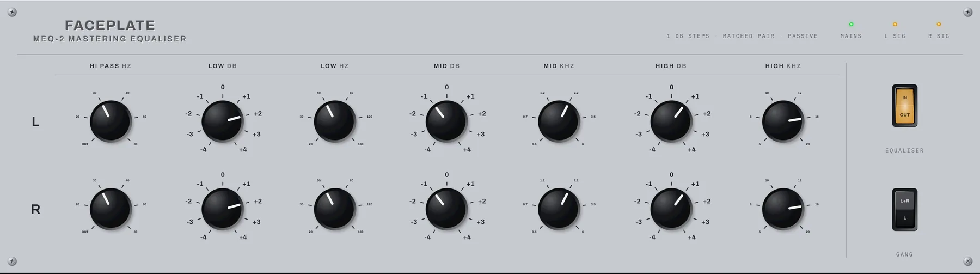Click the 16 mark on right HIGH KHZ knob
The height and width of the screenshot is (274, 980).
click(x=817, y=204)
